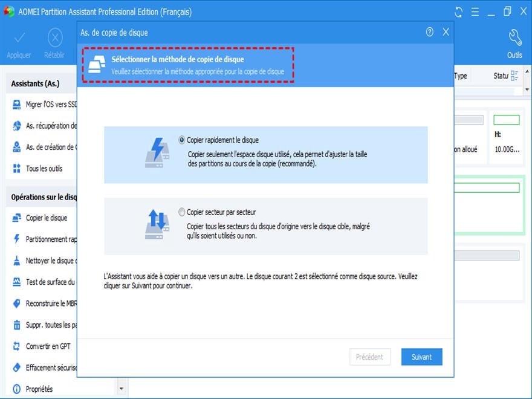Click the As. de création icon
The width and height of the screenshot is (532, 399).
coord(16,147)
